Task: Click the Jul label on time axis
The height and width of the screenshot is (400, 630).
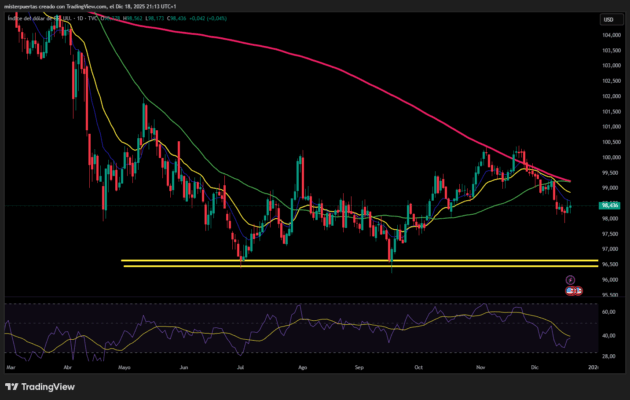Action: pyautogui.click(x=243, y=368)
